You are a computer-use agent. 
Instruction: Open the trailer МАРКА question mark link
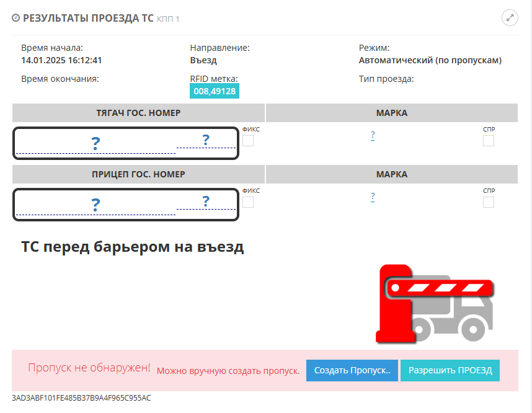coord(373,197)
